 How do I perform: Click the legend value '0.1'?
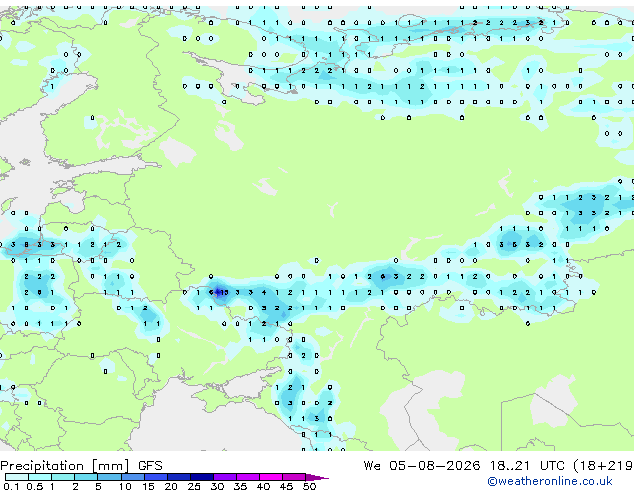pyautogui.click(x=11, y=486)
